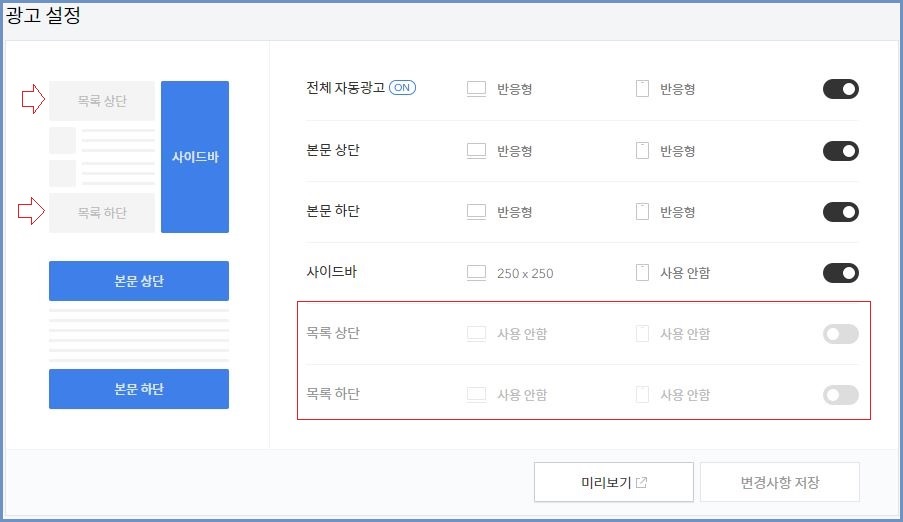Open the 250 x 250 size option for 사이드바
The image size is (903, 522).
(x=525, y=273)
